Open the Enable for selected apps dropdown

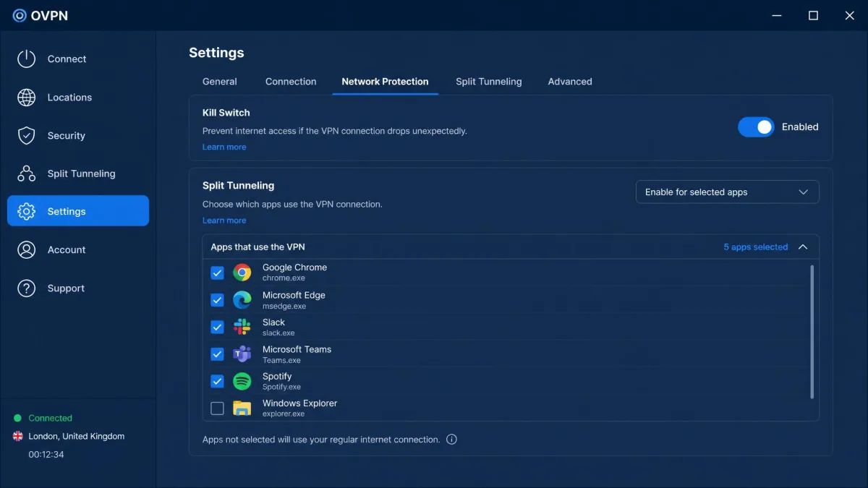727,192
